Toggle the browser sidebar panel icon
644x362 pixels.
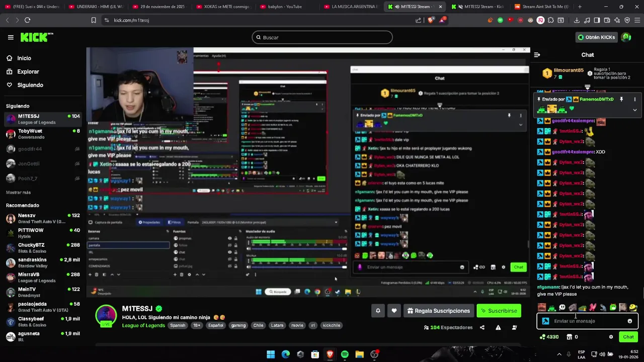click(597, 20)
